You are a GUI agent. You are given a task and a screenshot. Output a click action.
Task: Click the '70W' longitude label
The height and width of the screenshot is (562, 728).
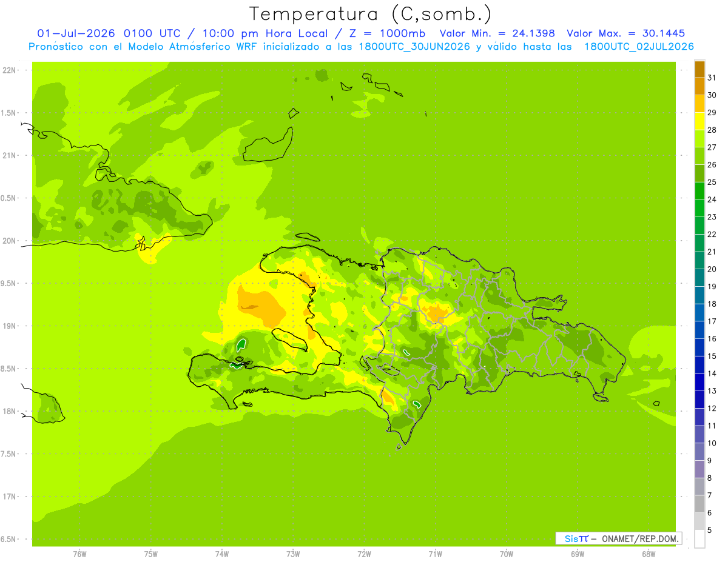507,554
